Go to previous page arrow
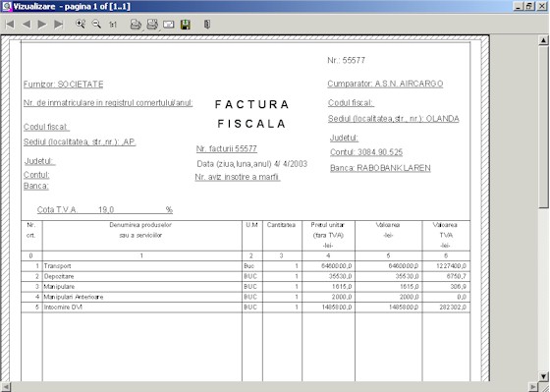Viewport: 550px width, 392px height. 27,25
